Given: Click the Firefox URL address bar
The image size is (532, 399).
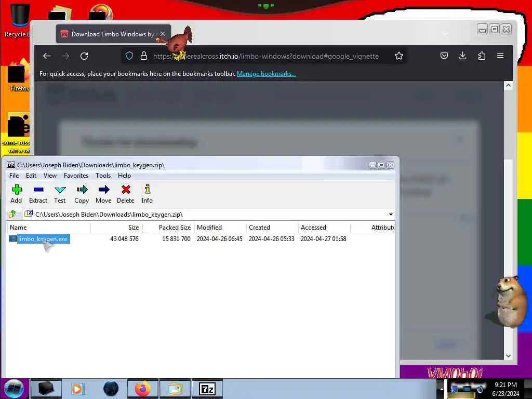Looking at the screenshot, I should tap(265, 56).
